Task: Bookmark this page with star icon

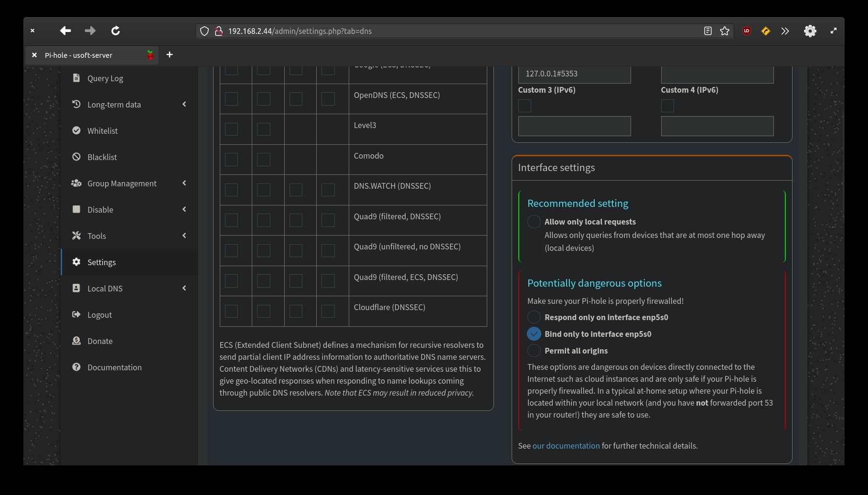Action: [x=725, y=31]
